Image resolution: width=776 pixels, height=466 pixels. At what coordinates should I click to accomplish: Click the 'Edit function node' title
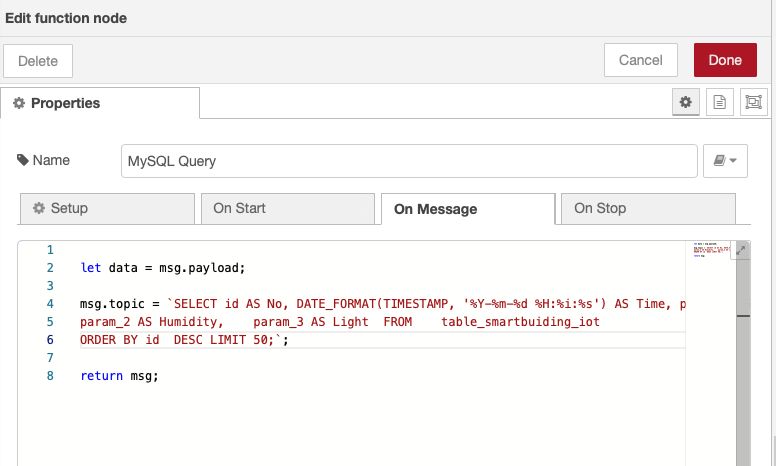[66, 18]
